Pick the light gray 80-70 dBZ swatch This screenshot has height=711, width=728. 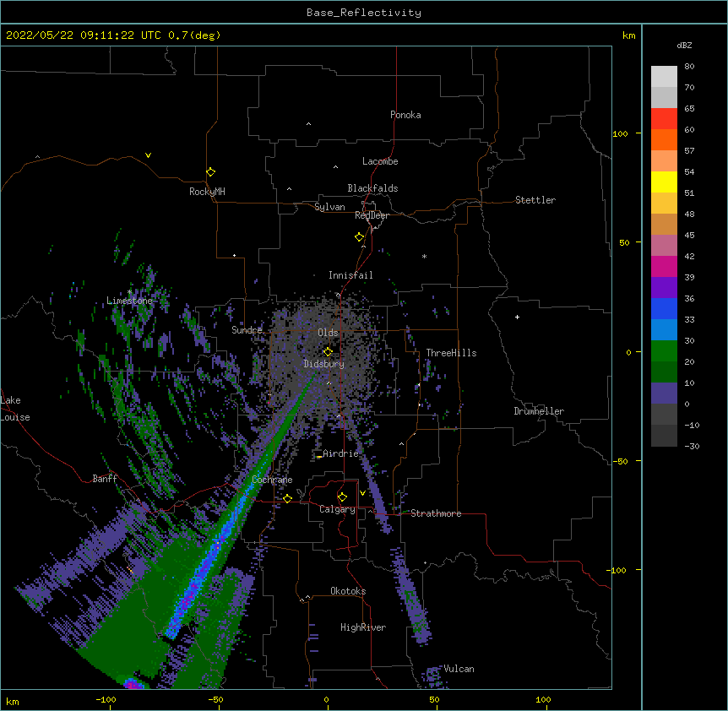point(664,77)
